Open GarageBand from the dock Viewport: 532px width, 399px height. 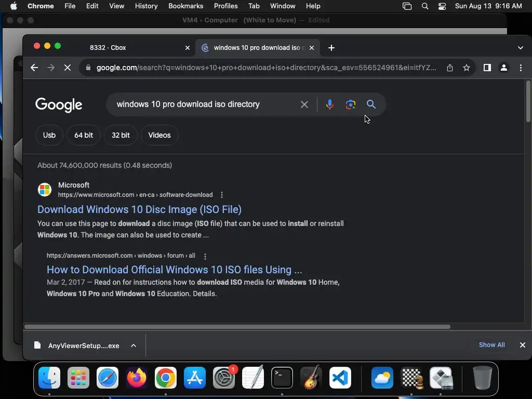tap(311, 378)
